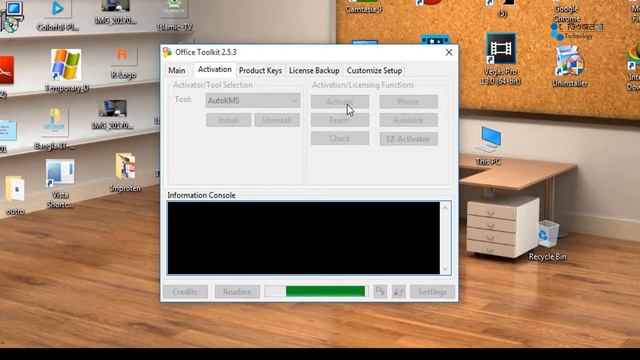Image resolution: width=640 pixels, height=360 pixels.
Task: Click the AutoKMS Uninstall button
Action: (x=277, y=120)
